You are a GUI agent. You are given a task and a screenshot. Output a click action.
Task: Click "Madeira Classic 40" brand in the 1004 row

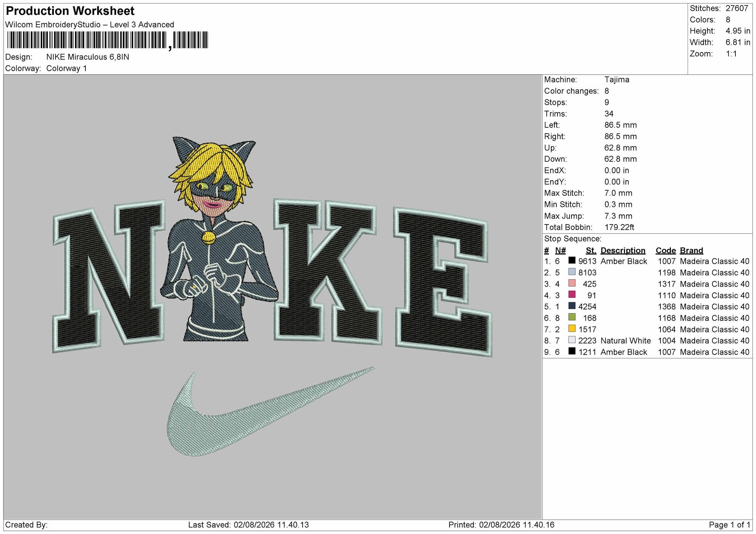714,341
